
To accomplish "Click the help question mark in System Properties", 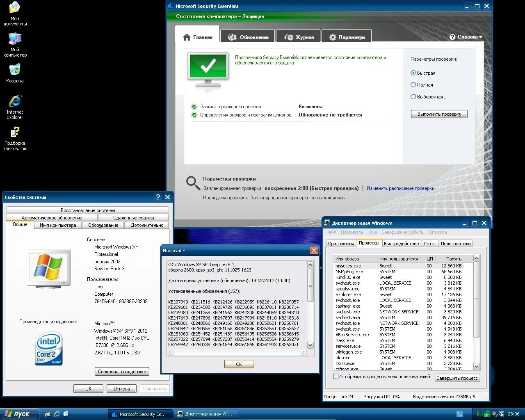I will tap(158, 197).
